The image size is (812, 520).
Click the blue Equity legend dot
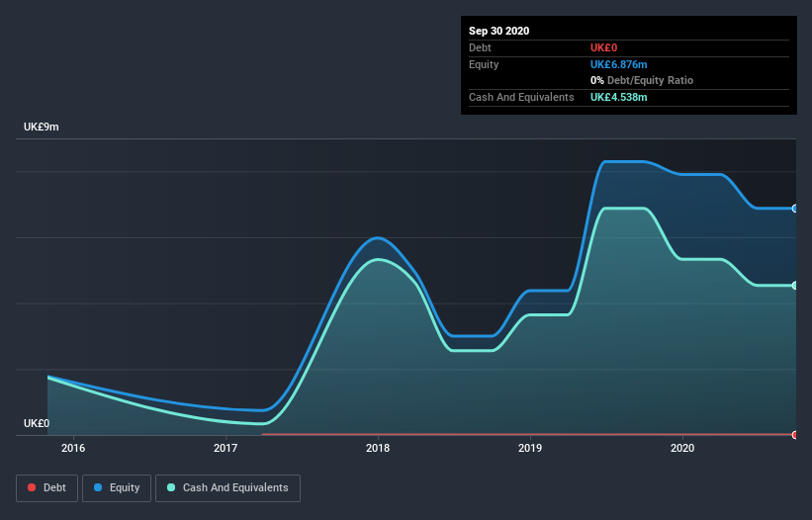tap(98, 487)
